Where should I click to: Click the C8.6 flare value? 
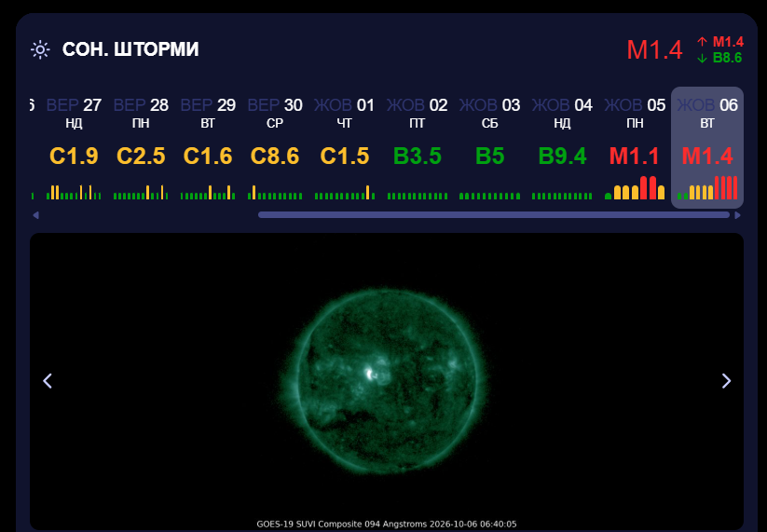click(275, 157)
